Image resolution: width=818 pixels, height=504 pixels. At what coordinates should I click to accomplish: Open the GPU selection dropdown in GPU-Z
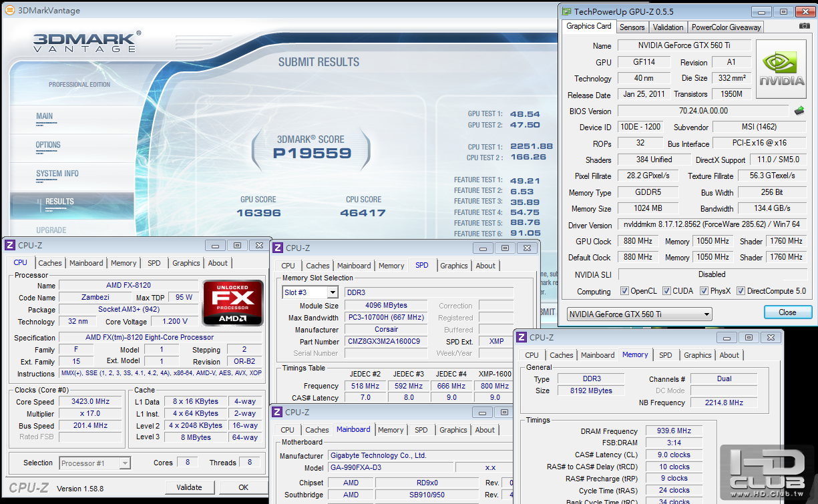coord(639,314)
